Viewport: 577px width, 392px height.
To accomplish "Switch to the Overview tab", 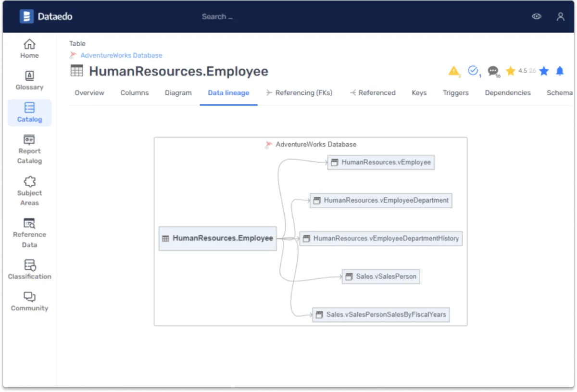I will pos(89,93).
